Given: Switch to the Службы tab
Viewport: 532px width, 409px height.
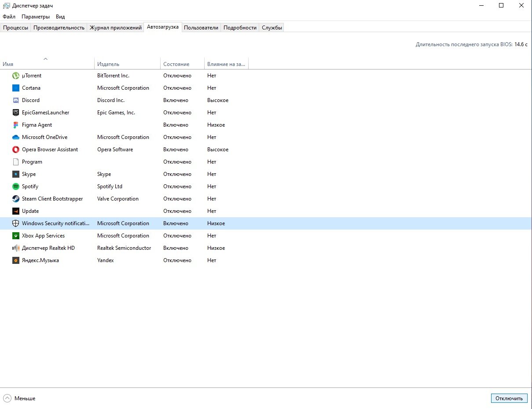Looking at the screenshot, I should pos(272,28).
